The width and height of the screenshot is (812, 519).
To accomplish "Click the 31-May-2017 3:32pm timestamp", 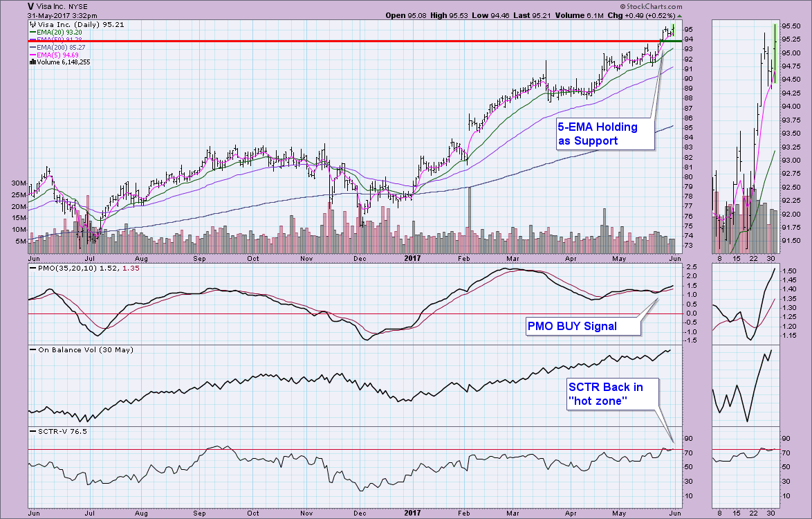I will pyautogui.click(x=62, y=15).
